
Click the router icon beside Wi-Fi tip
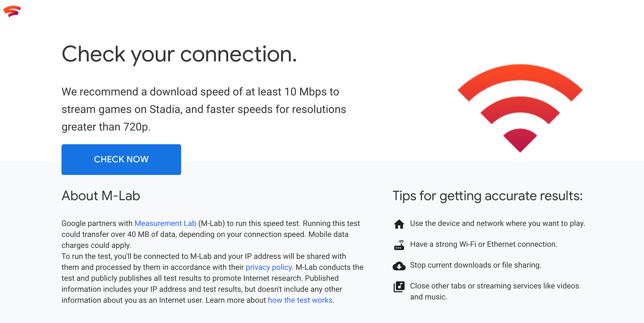click(399, 245)
